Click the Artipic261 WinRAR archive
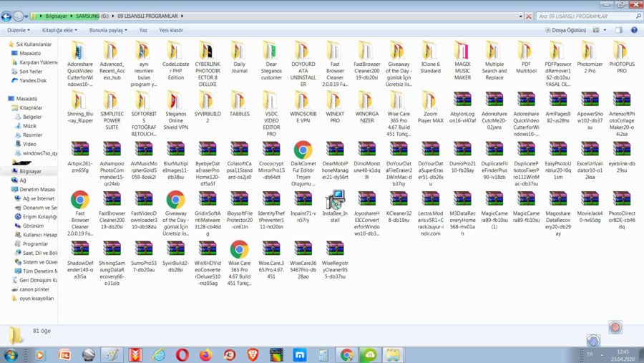This screenshot has height=363, width=644. coord(80,150)
